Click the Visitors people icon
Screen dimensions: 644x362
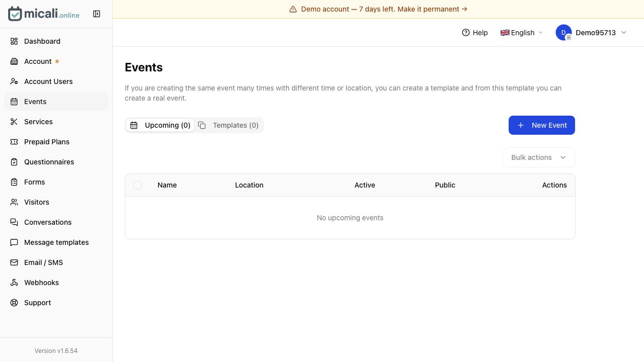coord(14,202)
